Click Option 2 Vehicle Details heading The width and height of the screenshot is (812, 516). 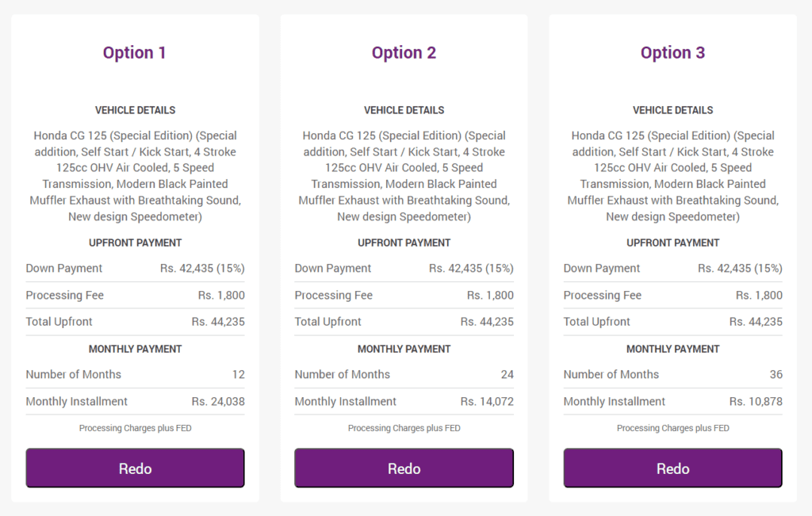tap(404, 110)
